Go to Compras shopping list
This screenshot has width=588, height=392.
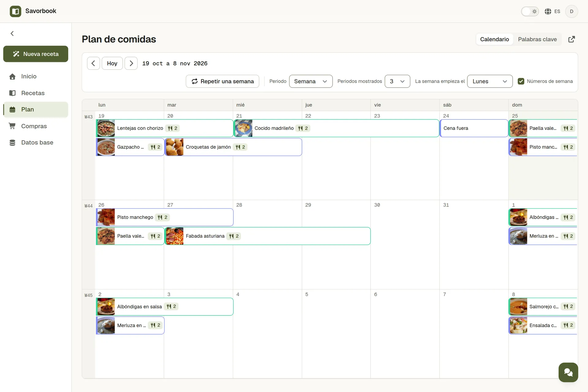point(36,126)
